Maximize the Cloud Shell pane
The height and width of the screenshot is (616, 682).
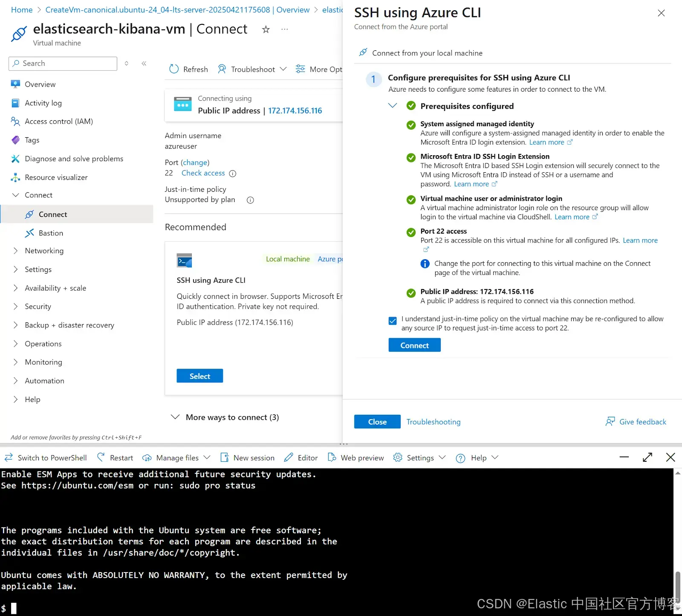[647, 457]
